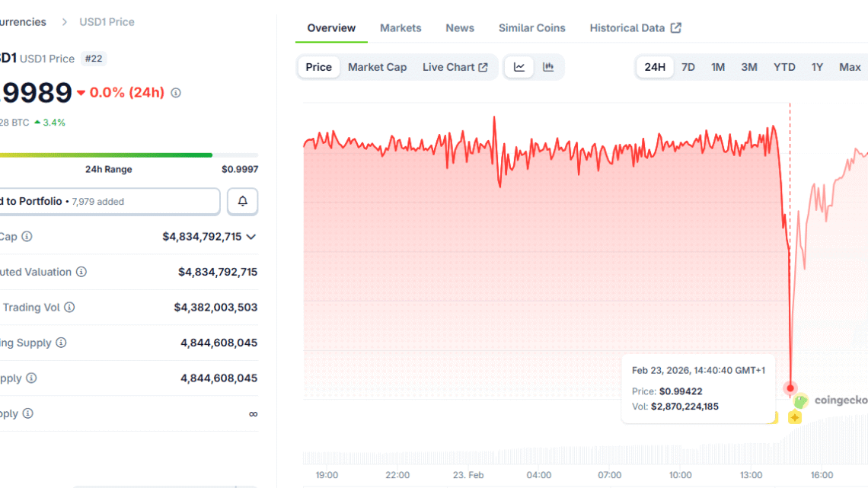Click the price alert bell icon

coord(243,202)
